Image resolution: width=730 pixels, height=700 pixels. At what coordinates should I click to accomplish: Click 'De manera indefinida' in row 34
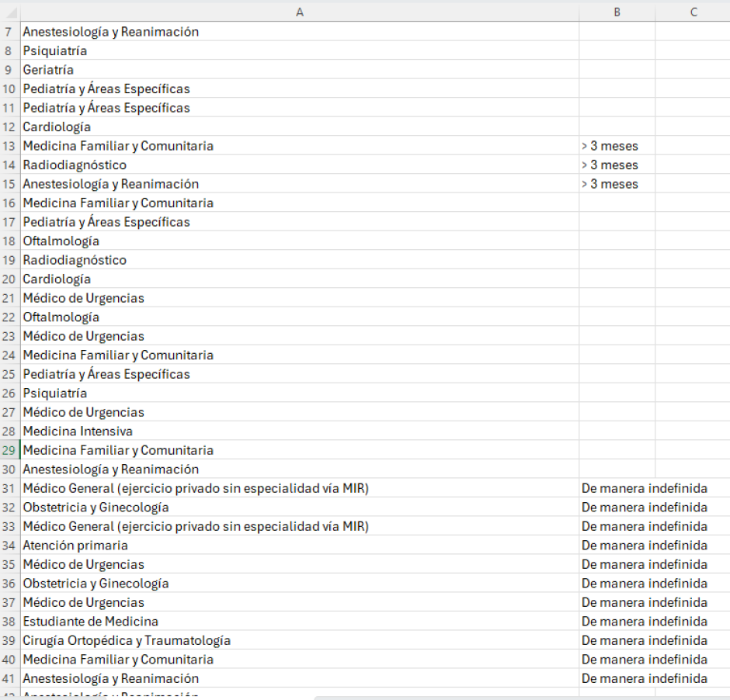point(645,546)
